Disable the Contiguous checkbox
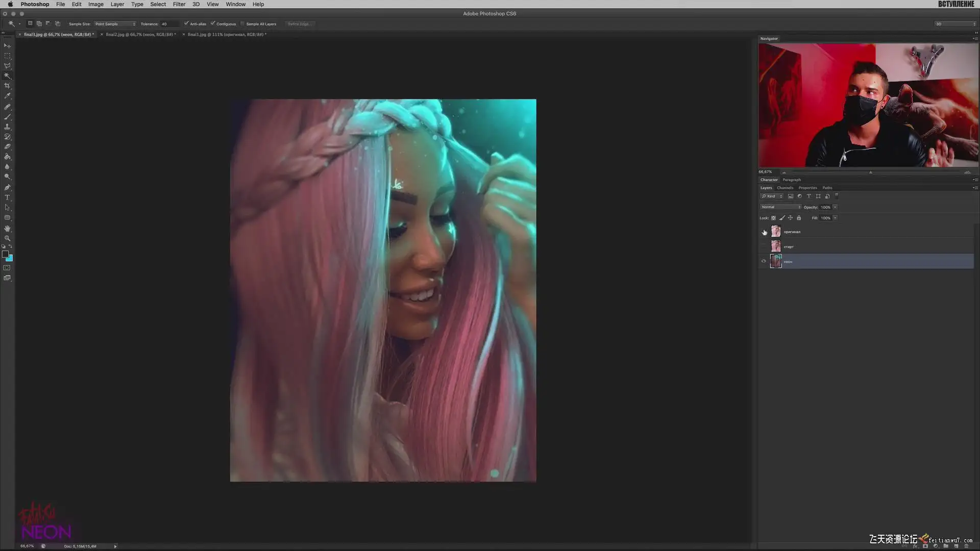The image size is (980, 551). tap(213, 23)
